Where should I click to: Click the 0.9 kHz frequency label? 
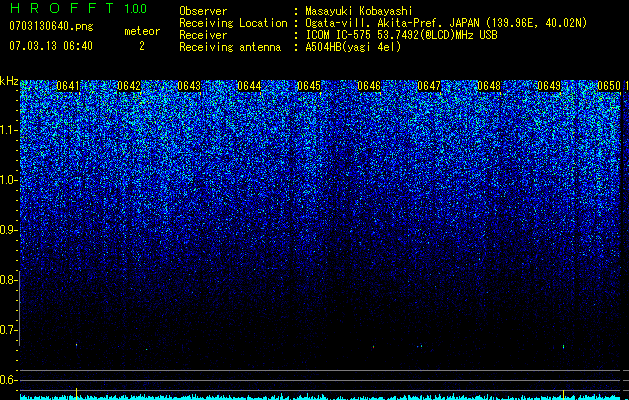8,230
